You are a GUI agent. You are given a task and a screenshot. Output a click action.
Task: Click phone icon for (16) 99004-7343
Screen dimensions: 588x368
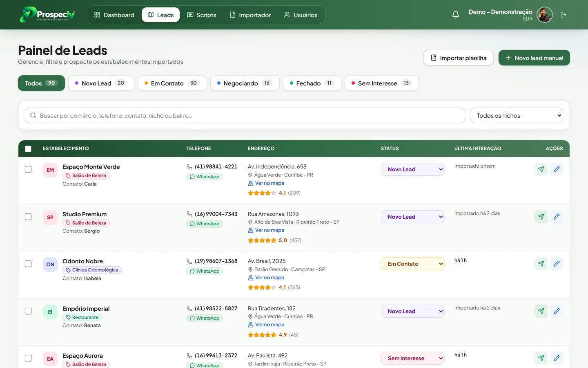pos(189,214)
